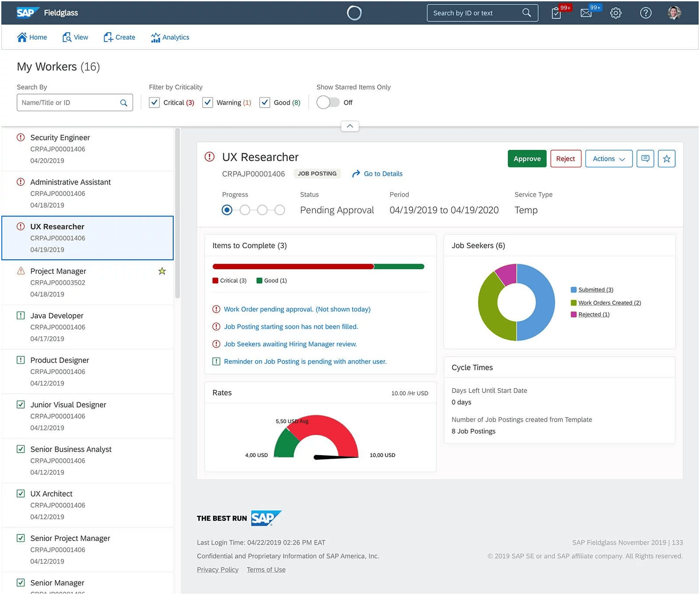
Task: Open the Analytics menu item
Action: [170, 37]
